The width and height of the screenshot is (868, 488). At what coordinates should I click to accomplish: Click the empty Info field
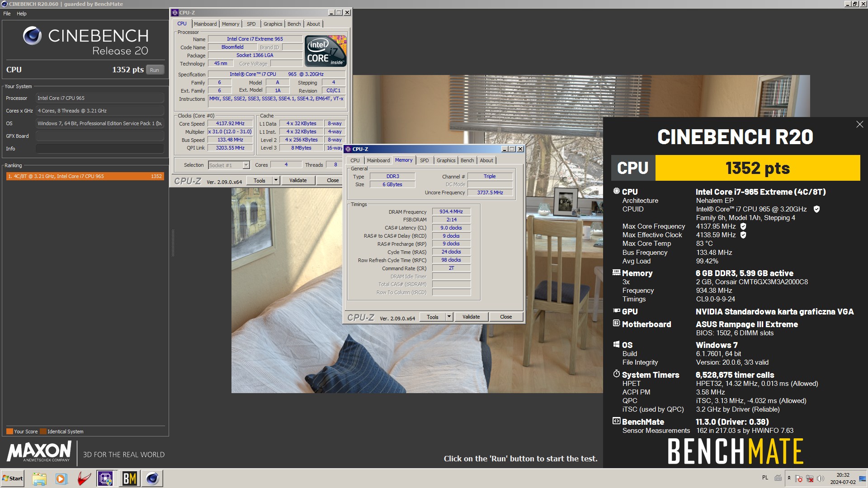[x=99, y=149]
